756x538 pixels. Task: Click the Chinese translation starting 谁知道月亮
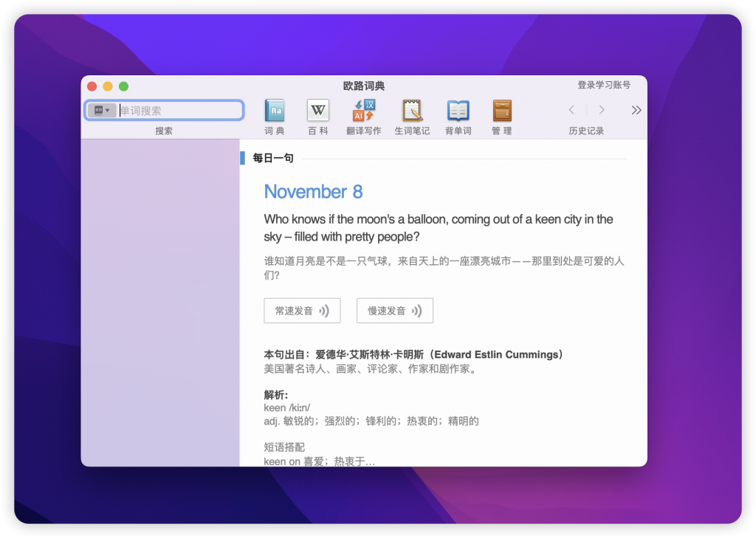tap(444, 268)
